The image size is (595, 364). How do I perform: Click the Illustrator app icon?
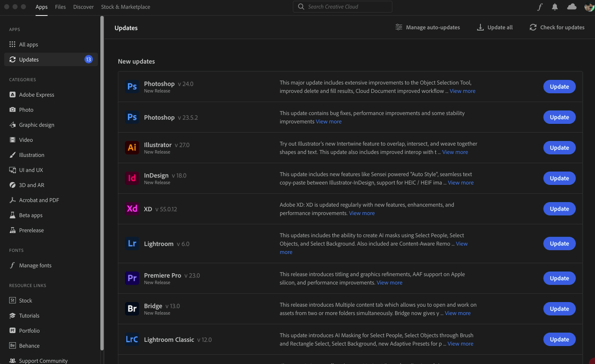pyautogui.click(x=132, y=148)
